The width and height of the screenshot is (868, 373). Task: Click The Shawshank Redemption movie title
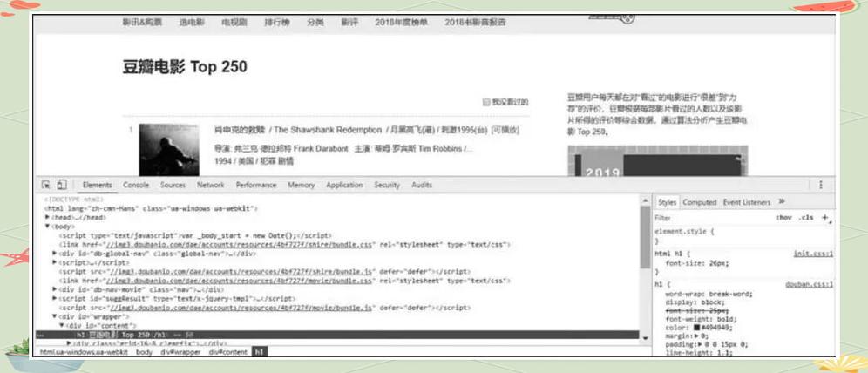point(328,130)
